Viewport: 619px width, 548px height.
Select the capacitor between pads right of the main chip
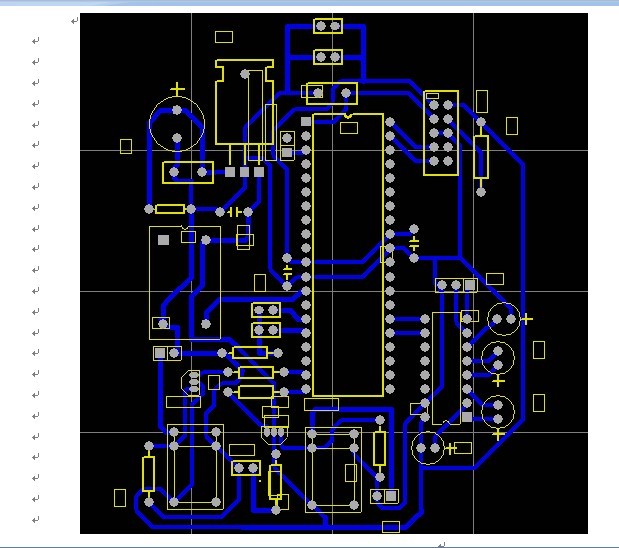click(x=414, y=244)
